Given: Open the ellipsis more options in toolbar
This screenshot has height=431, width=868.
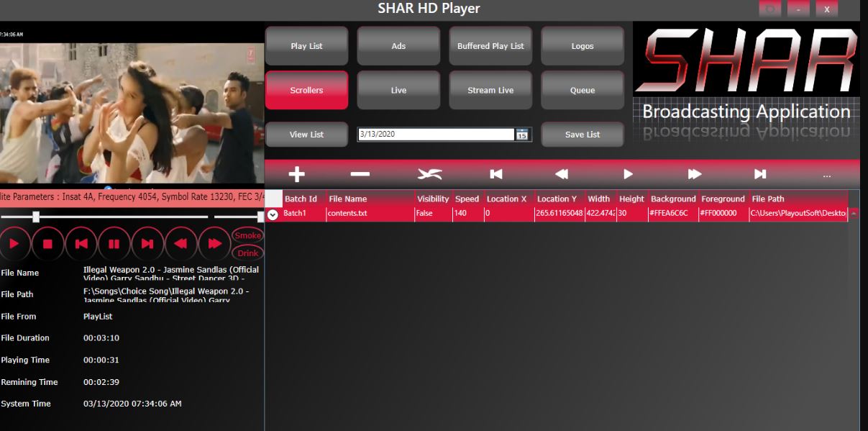Looking at the screenshot, I should click(827, 175).
